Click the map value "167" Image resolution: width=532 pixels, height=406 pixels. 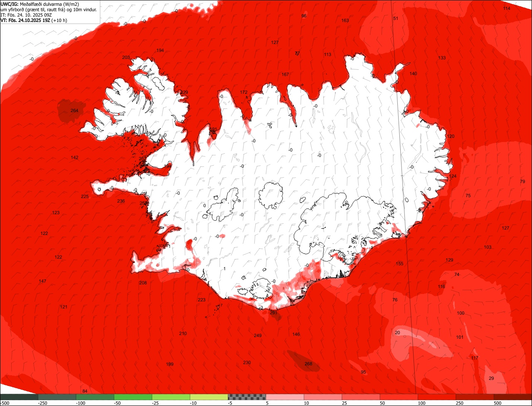tap(285, 75)
